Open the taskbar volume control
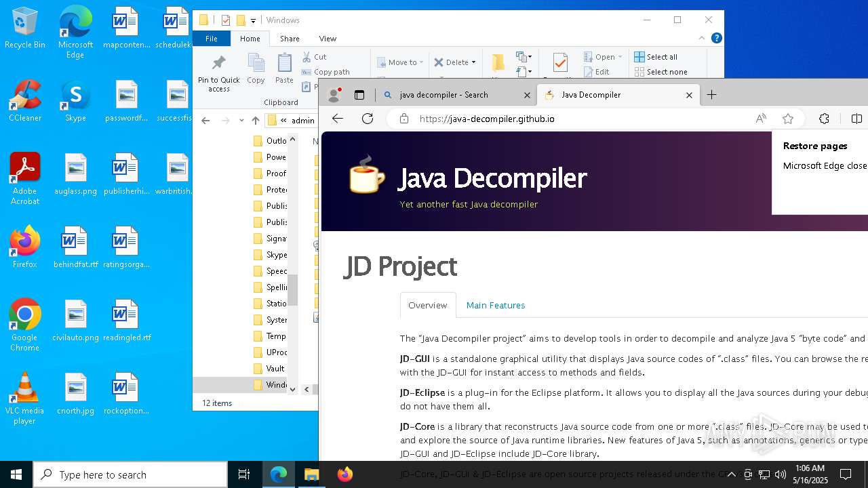868x488 pixels. pyautogui.click(x=781, y=474)
